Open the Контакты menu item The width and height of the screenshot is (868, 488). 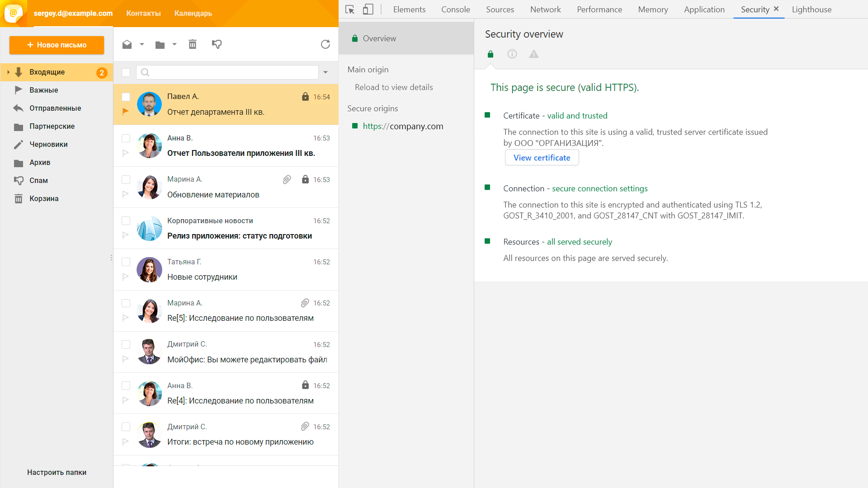[143, 13]
